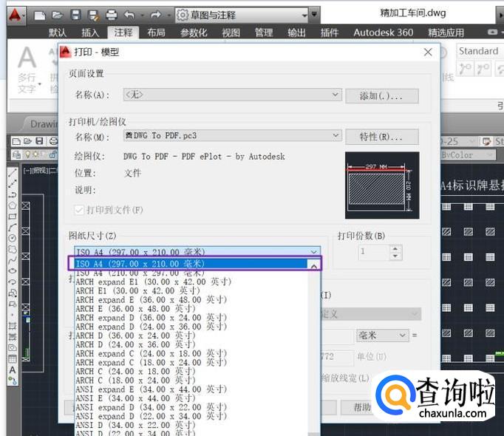Open the Standard text style dropdown in ribbon

point(480,51)
